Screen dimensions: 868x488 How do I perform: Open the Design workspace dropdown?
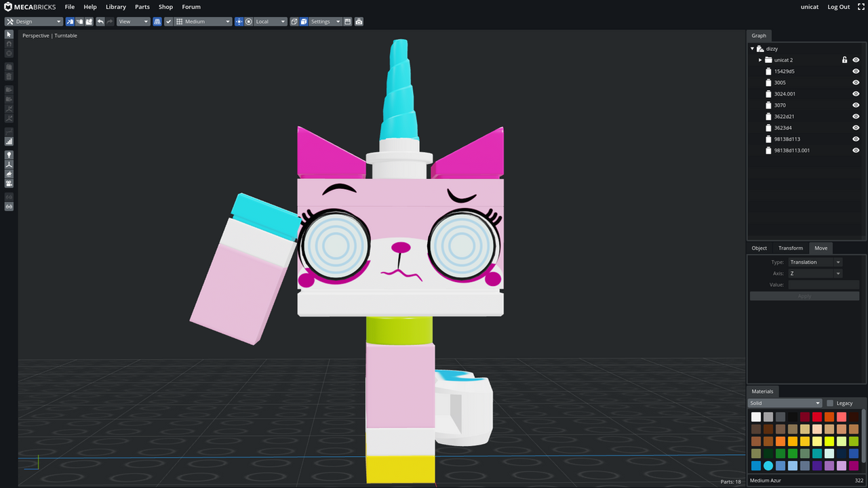point(33,22)
